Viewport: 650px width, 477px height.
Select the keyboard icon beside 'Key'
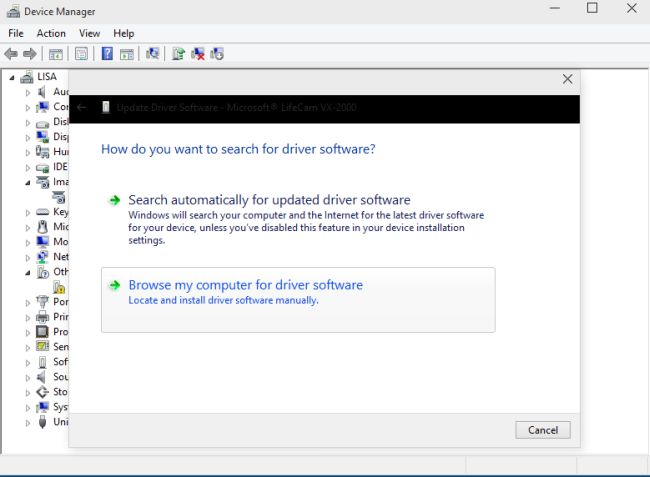pos(42,212)
